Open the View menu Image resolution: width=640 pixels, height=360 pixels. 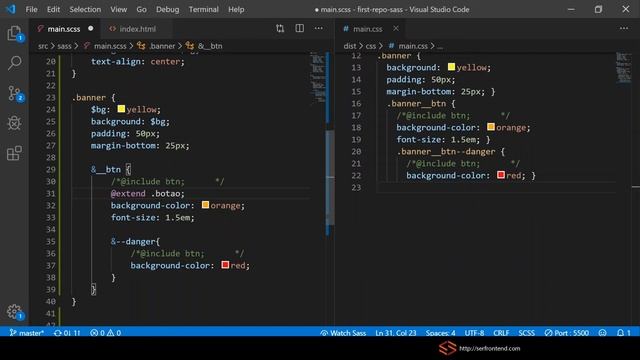(118, 9)
